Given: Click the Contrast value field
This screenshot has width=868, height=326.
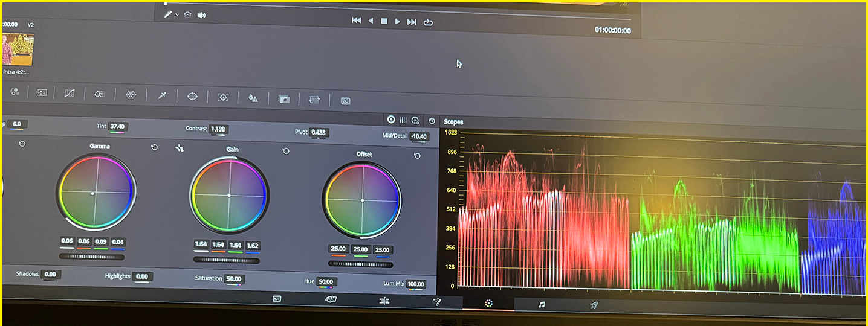Looking at the screenshot, I should pyautogui.click(x=218, y=129).
